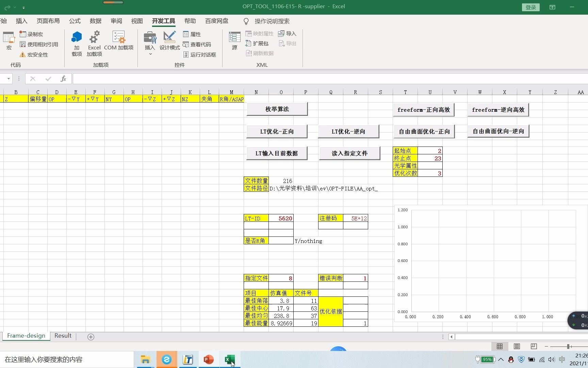The image size is (588, 368).
Task: Switch to Normal view icon
Action: click(x=500, y=346)
